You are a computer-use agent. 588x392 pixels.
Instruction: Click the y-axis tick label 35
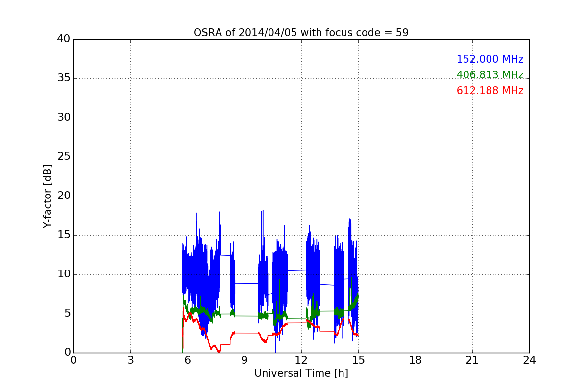coord(64,78)
